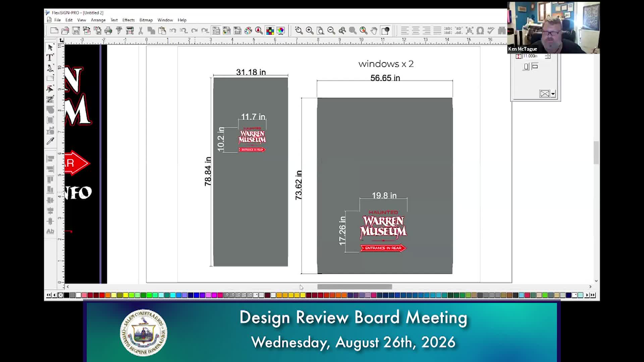Open the color palette mixer icon
The height and width of the screenshot is (362, 644).
point(248,31)
